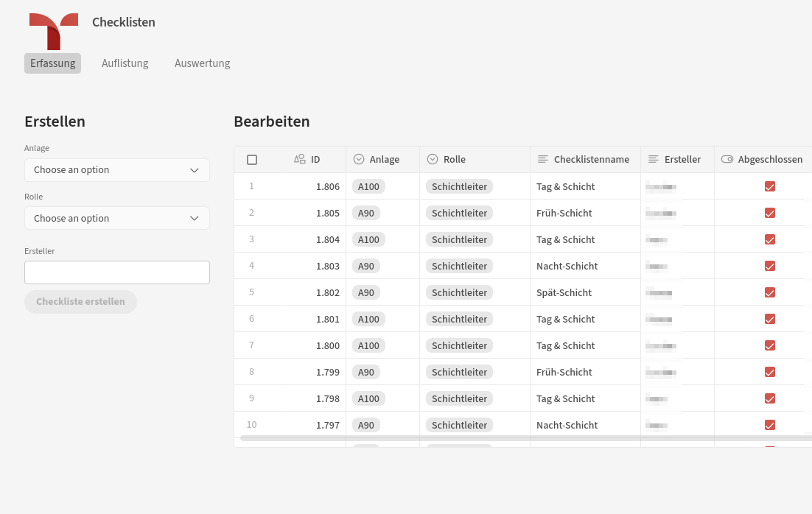
Task: Click the Checklistenname column header label
Action: click(x=592, y=159)
